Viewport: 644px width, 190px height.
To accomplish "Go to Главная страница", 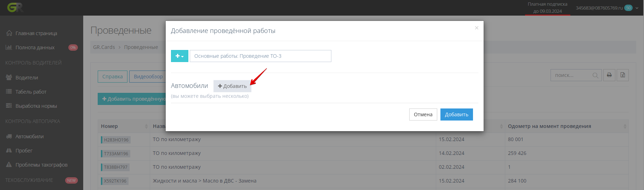I will (36, 33).
